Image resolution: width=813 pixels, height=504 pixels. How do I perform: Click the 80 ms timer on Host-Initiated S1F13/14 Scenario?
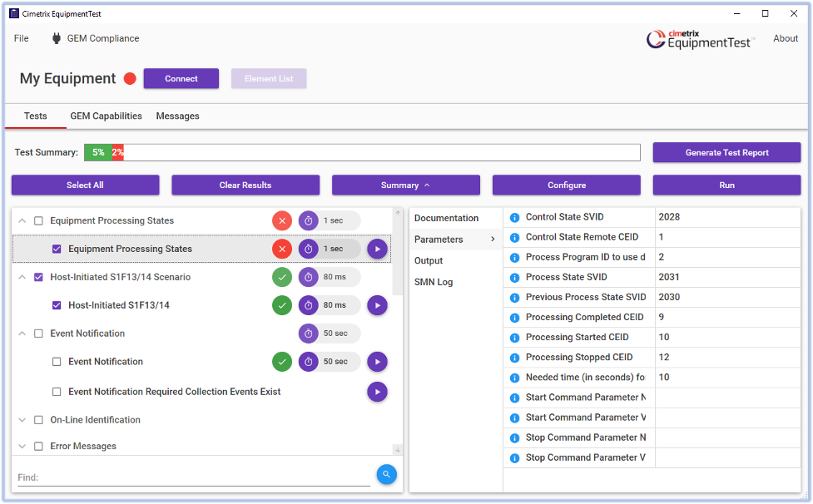coord(309,277)
